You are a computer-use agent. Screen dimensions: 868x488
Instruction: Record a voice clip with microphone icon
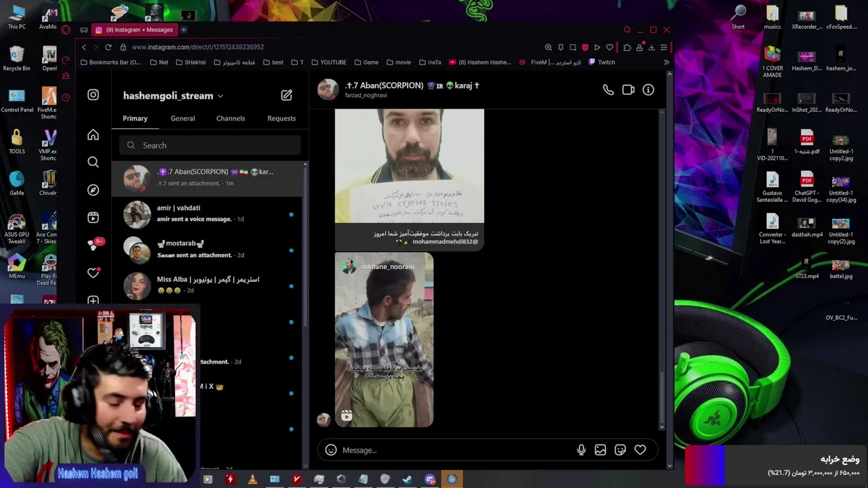(x=581, y=450)
